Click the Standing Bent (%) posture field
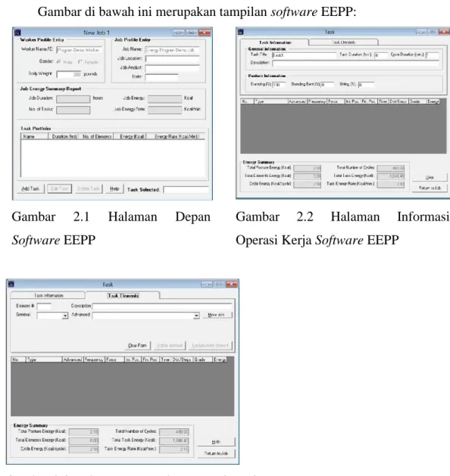Image resolution: width=450 pixels, height=476 pixels. [x=327, y=85]
